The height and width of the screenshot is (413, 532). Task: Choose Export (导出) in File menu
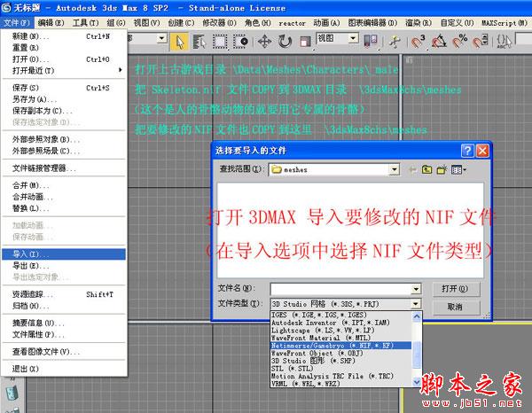coord(64,266)
